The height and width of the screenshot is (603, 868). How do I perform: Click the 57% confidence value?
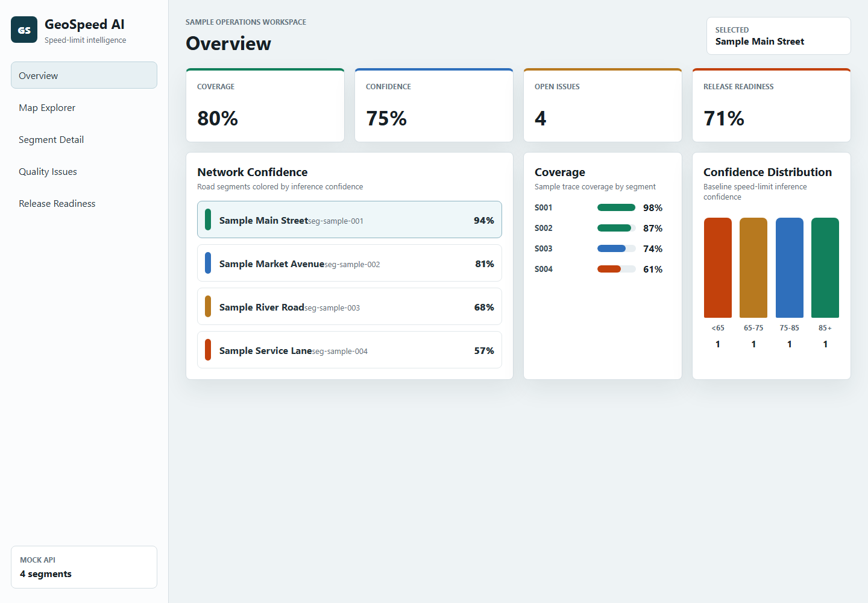click(x=484, y=350)
